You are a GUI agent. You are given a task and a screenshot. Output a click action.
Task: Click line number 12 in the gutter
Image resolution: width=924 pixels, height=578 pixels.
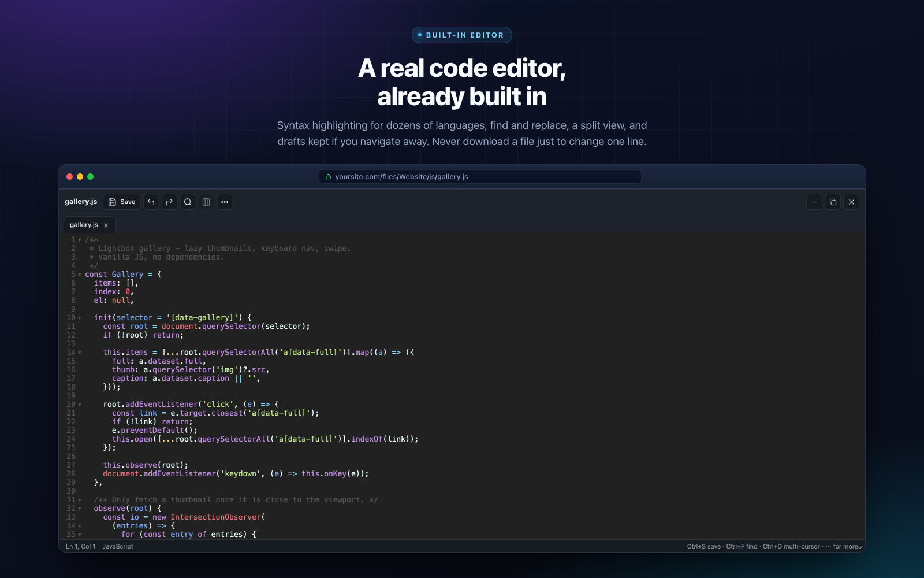point(71,335)
